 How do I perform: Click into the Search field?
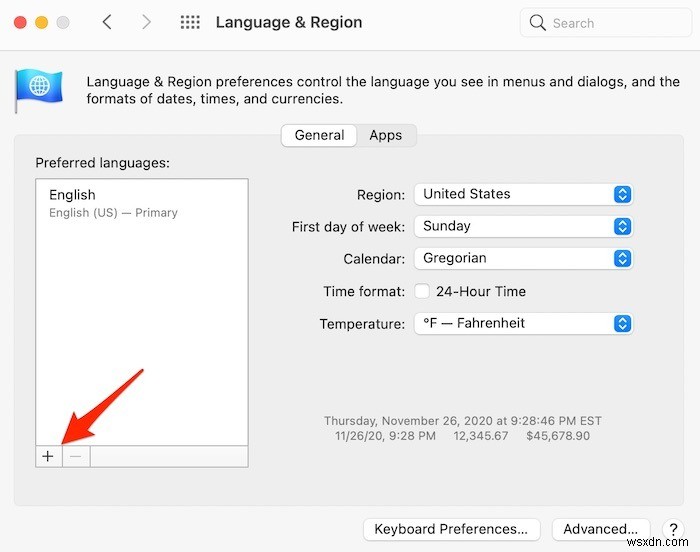pyautogui.click(x=605, y=23)
